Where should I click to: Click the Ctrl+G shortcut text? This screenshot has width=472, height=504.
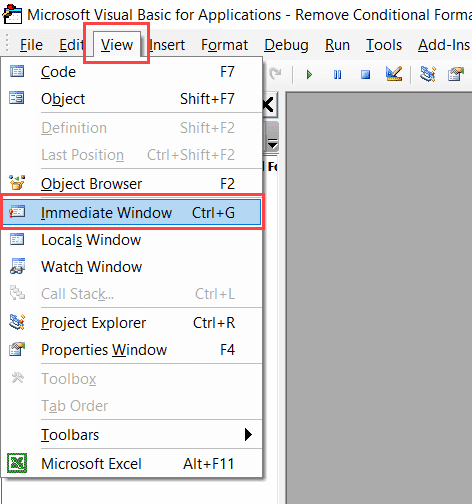(x=213, y=213)
